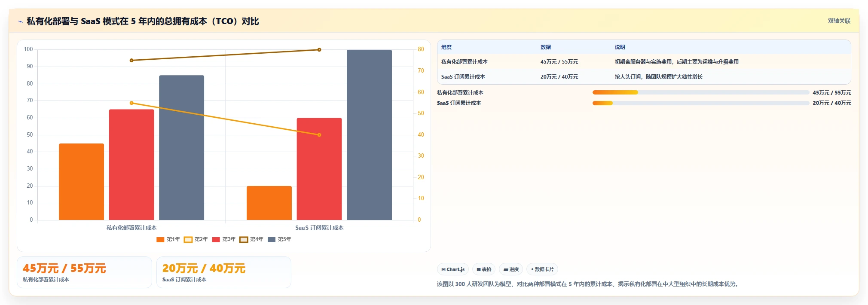Toggle the 第3年 legend item

click(x=224, y=239)
